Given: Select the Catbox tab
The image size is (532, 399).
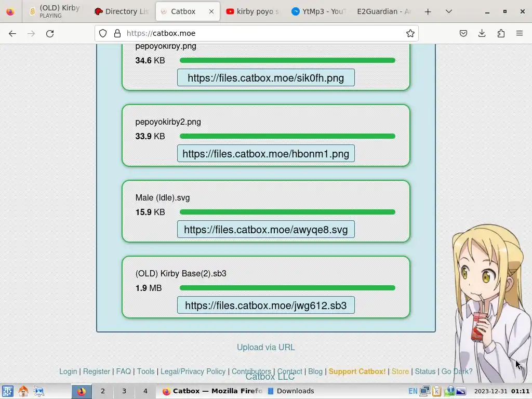Looking at the screenshot, I should pyautogui.click(x=188, y=11).
